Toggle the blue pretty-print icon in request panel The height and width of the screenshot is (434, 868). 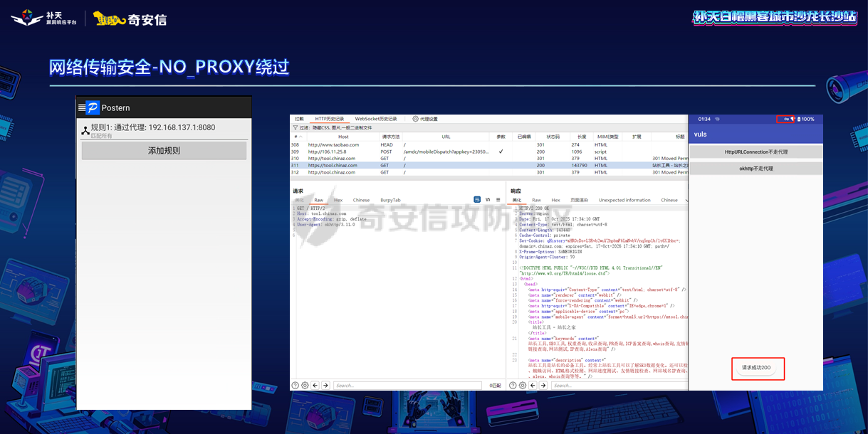477,200
